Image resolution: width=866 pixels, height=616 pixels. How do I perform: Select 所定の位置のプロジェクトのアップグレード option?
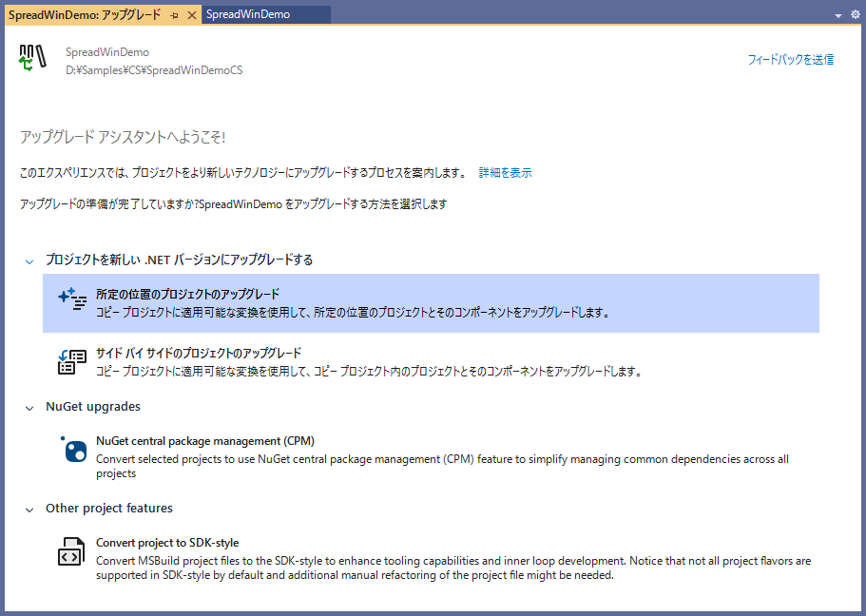[x=431, y=303]
